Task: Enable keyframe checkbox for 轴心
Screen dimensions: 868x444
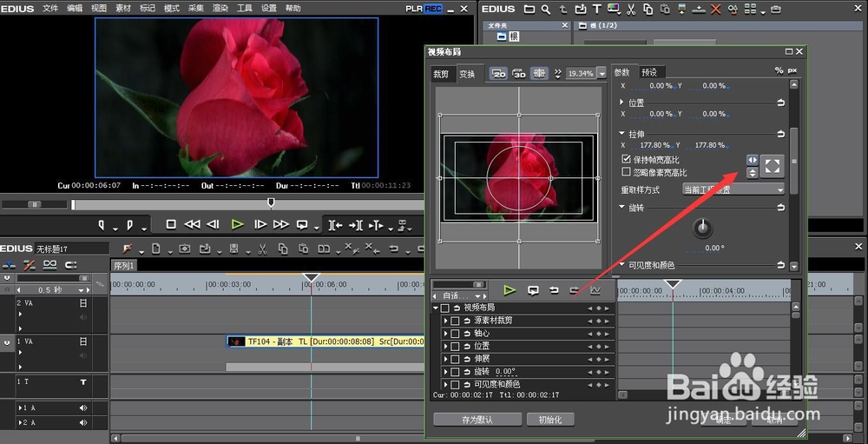Action: click(x=455, y=333)
